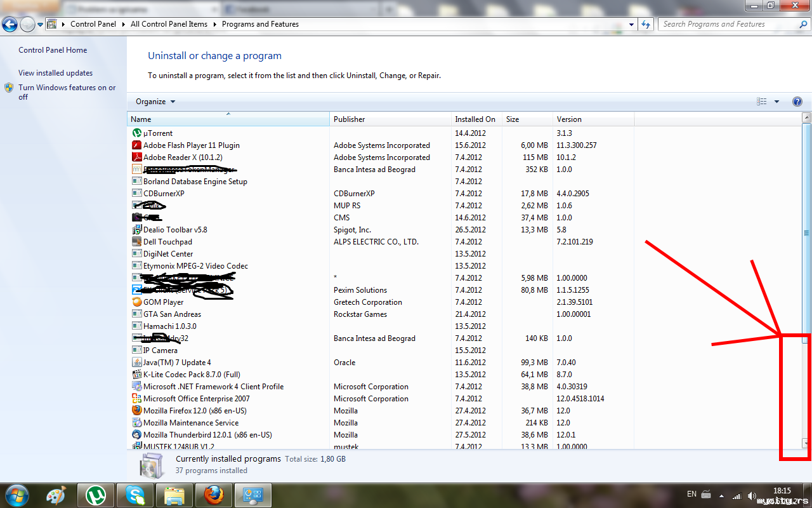
Task: Click the install date '26.5.2012'
Action: click(x=470, y=230)
